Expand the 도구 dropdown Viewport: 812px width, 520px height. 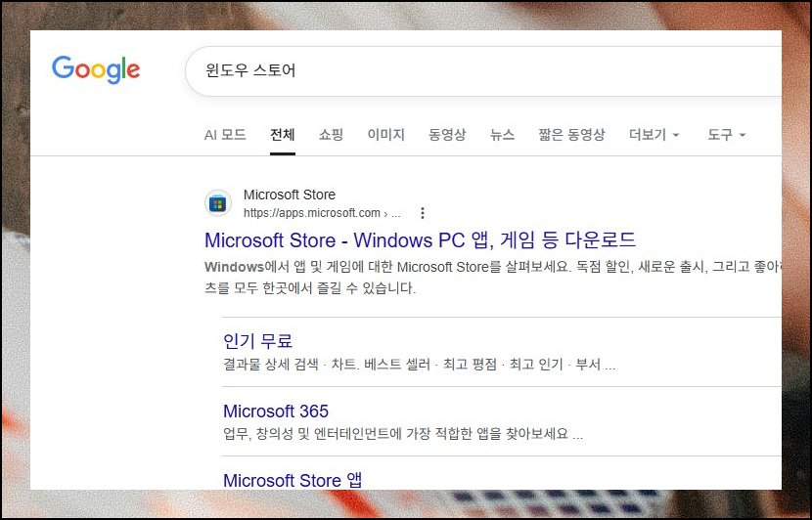[726, 135]
